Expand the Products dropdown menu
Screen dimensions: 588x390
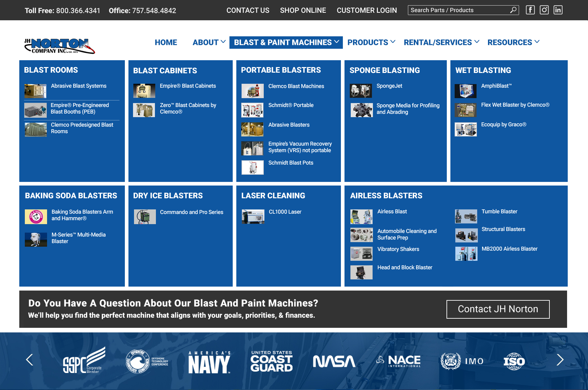[x=371, y=43]
